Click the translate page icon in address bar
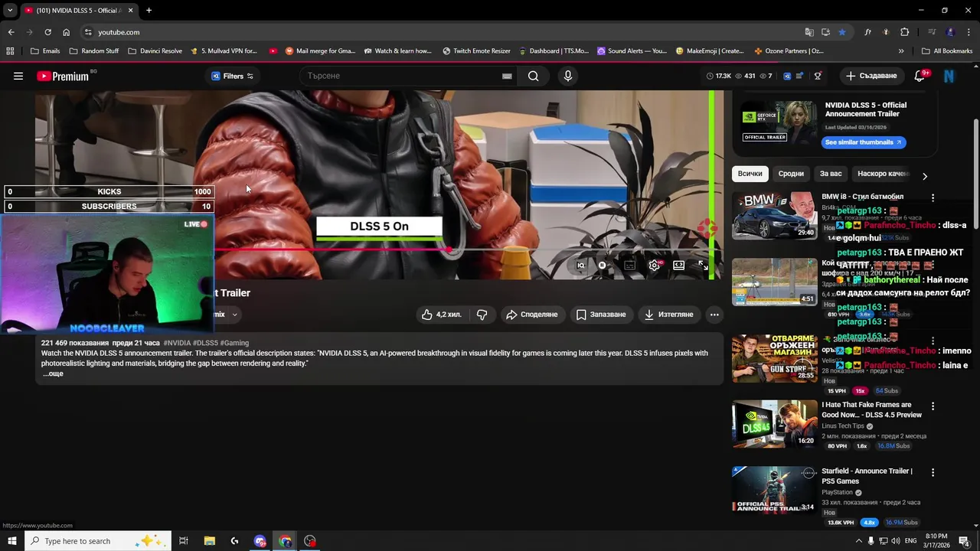The image size is (980, 551). point(809,32)
